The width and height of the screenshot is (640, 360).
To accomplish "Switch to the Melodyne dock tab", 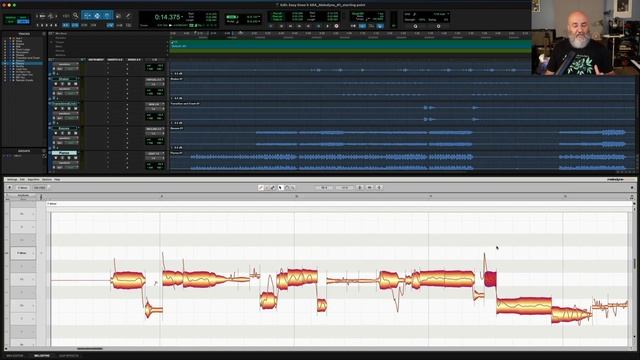I will tap(42, 356).
